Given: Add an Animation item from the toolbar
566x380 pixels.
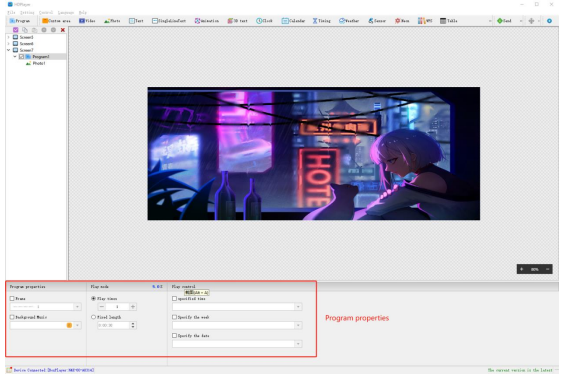Looking at the screenshot, I should coord(207,21).
